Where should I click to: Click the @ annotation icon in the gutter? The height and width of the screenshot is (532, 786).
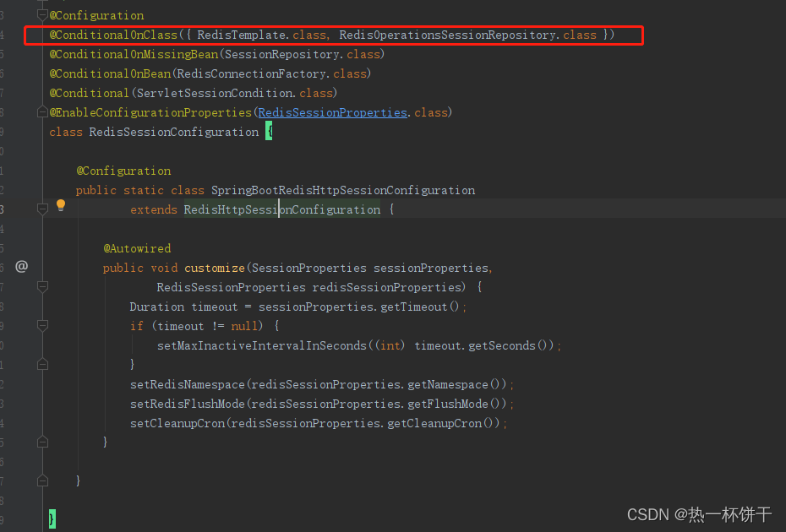[x=21, y=266]
